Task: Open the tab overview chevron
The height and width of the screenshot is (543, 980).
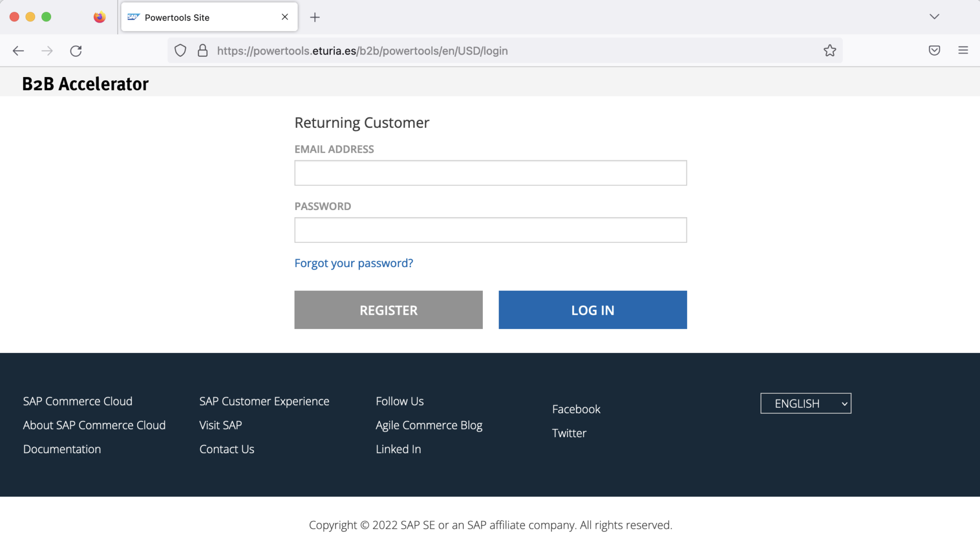Action: (x=935, y=16)
